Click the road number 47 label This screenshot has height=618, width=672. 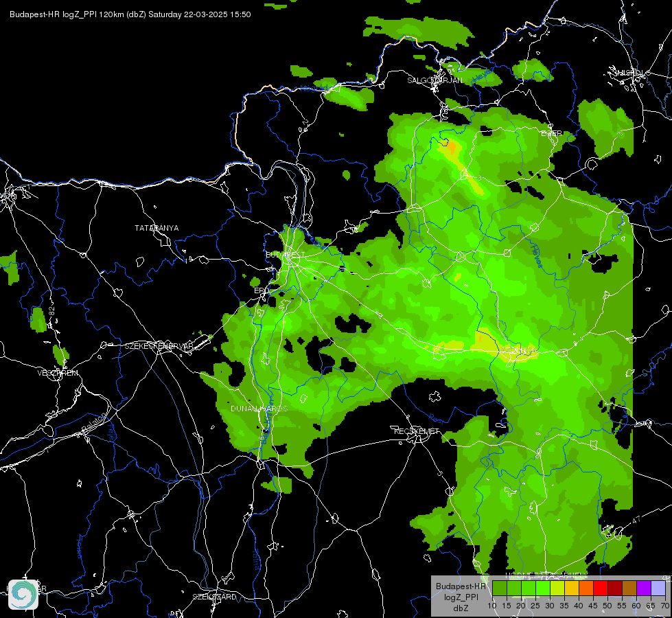click(x=636, y=519)
